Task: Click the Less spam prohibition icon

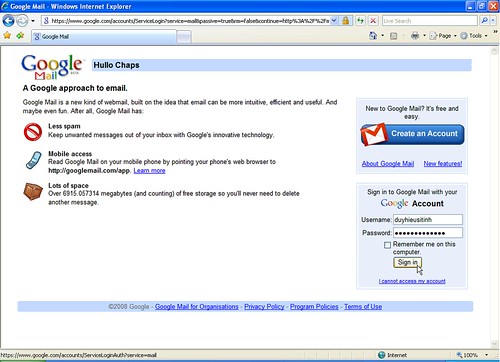Action: tap(33, 132)
